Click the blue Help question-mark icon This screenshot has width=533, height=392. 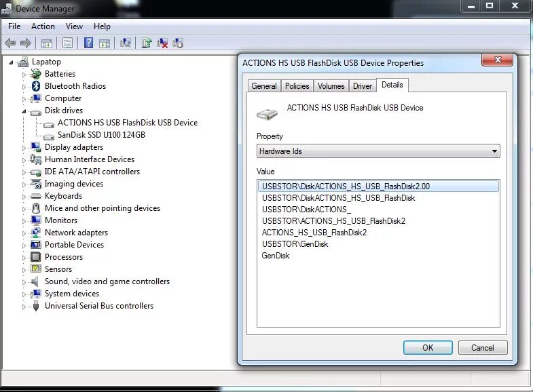[x=88, y=43]
